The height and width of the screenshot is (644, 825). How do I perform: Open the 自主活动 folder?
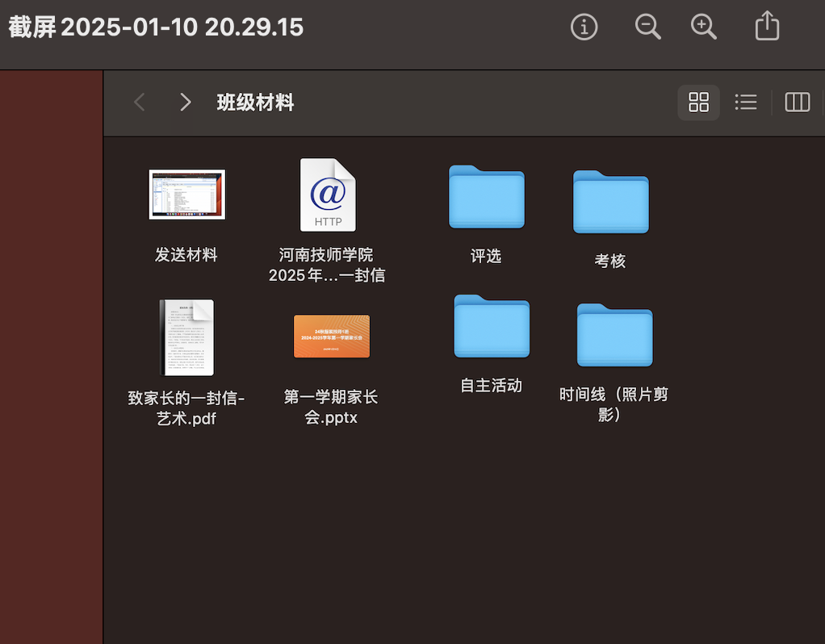click(x=492, y=326)
